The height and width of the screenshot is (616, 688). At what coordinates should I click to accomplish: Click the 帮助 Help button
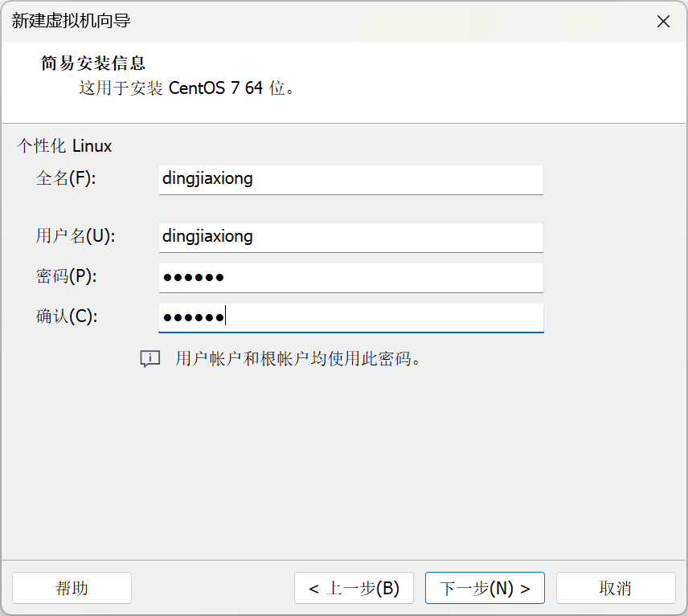(x=72, y=588)
